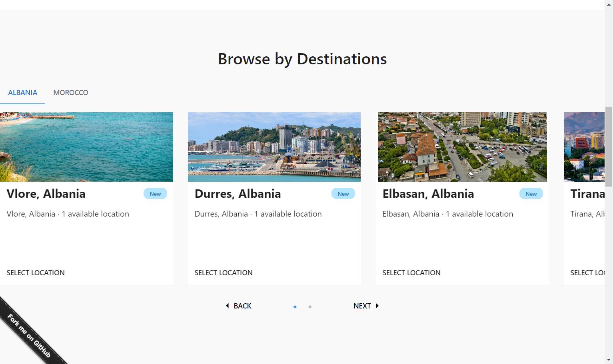Click the scrollbar down arrow
The height and width of the screenshot is (364, 613).
[x=609, y=360]
